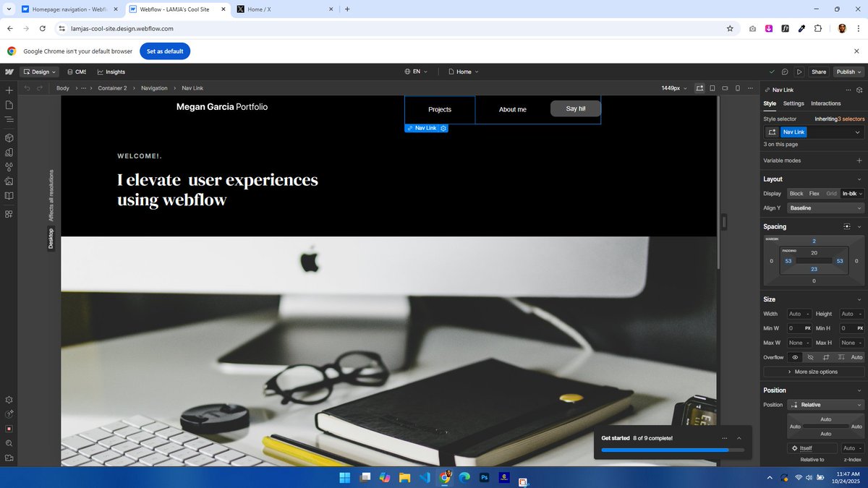
Task: Click the Webflow logo menu
Action: [x=9, y=72]
